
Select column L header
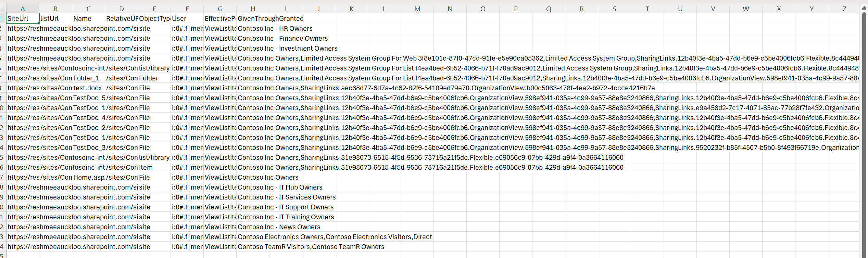[x=384, y=9]
